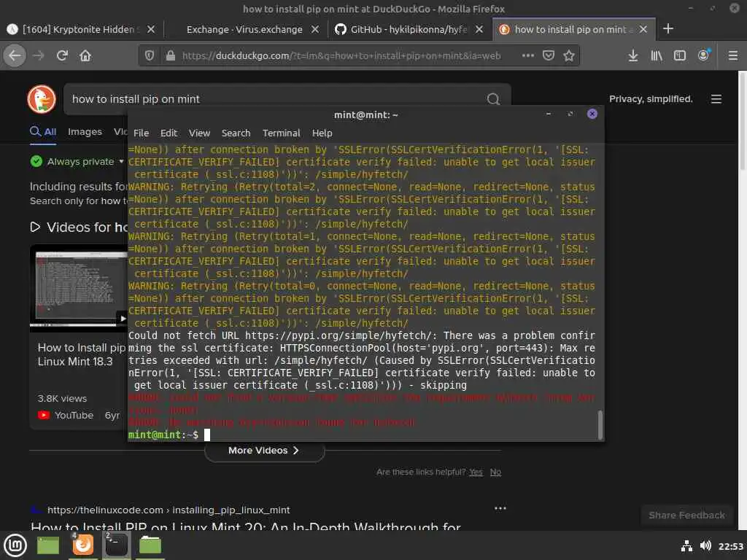
Task: Close the Kryptonite Hidden tab
Action: (x=150, y=29)
